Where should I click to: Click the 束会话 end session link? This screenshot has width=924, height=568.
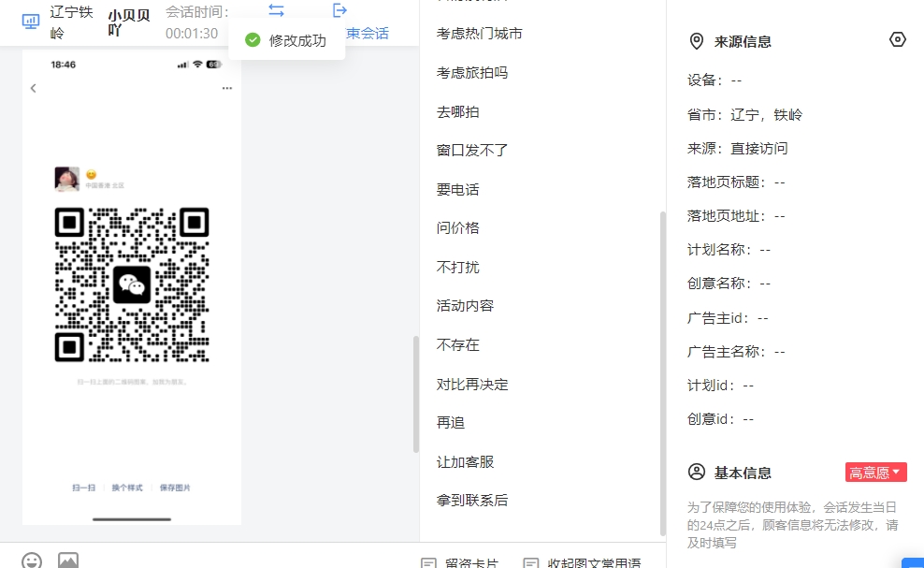[x=368, y=34]
